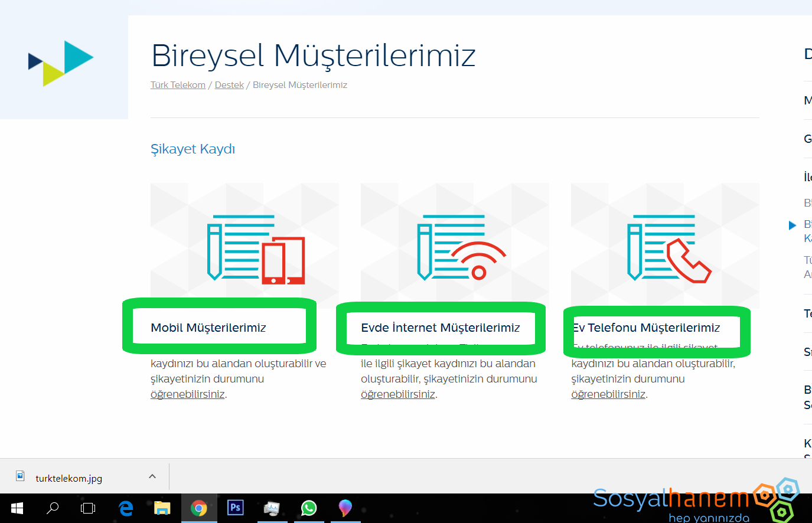Click the home telephone complaint icon
Screen dimensions: 812x523
click(668, 248)
